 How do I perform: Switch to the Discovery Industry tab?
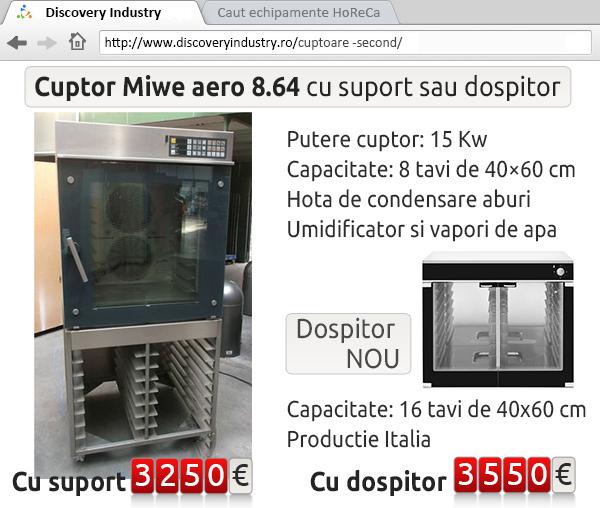tap(103, 13)
